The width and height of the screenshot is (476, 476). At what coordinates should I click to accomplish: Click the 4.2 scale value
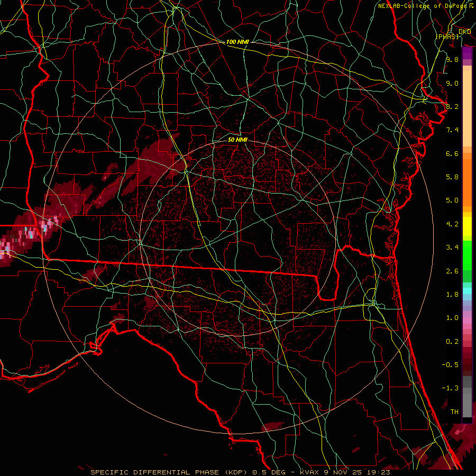[452, 224]
